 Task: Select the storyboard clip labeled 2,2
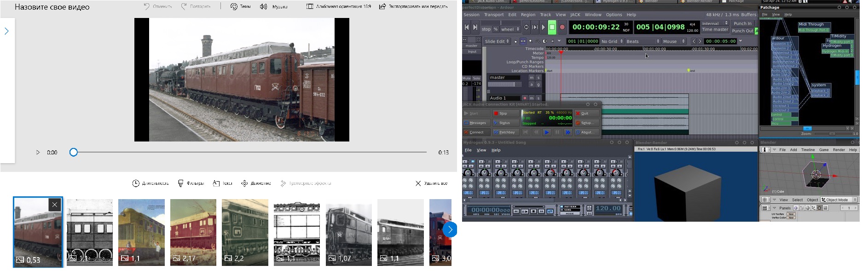pyautogui.click(x=245, y=232)
